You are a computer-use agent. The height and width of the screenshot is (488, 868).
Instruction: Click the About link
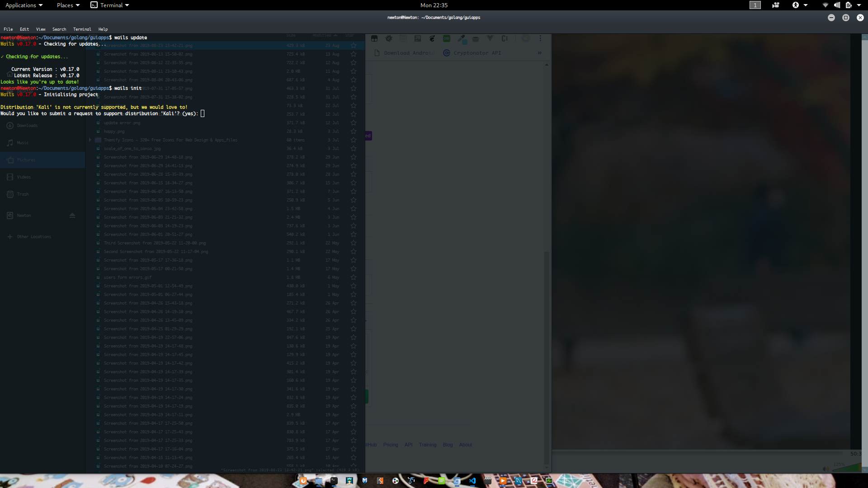(465, 445)
